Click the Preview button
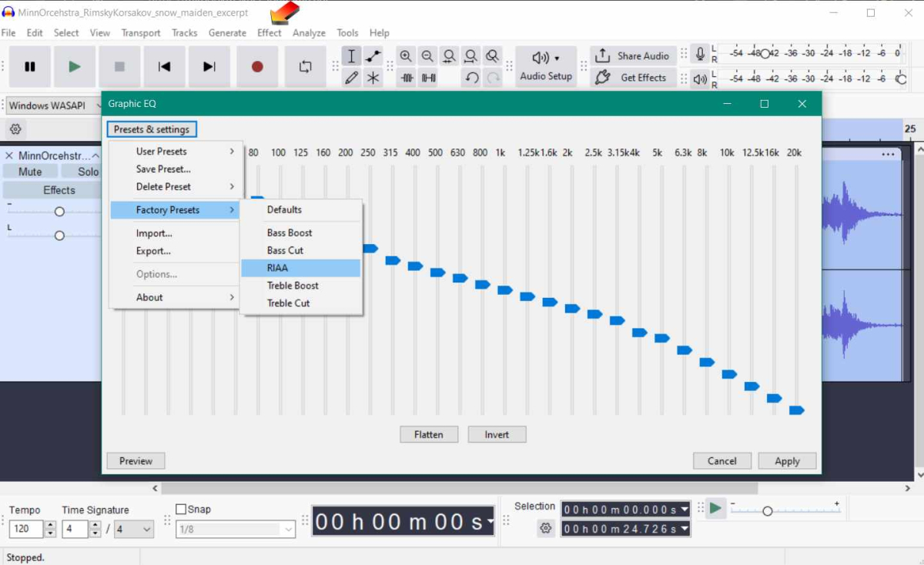 [136, 461]
